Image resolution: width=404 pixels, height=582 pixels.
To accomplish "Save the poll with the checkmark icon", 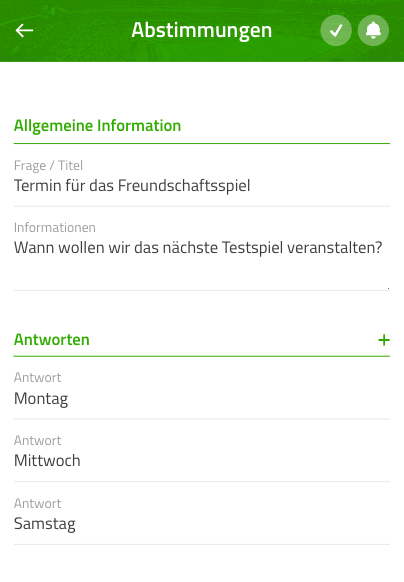I will click(x=336, y=30).
